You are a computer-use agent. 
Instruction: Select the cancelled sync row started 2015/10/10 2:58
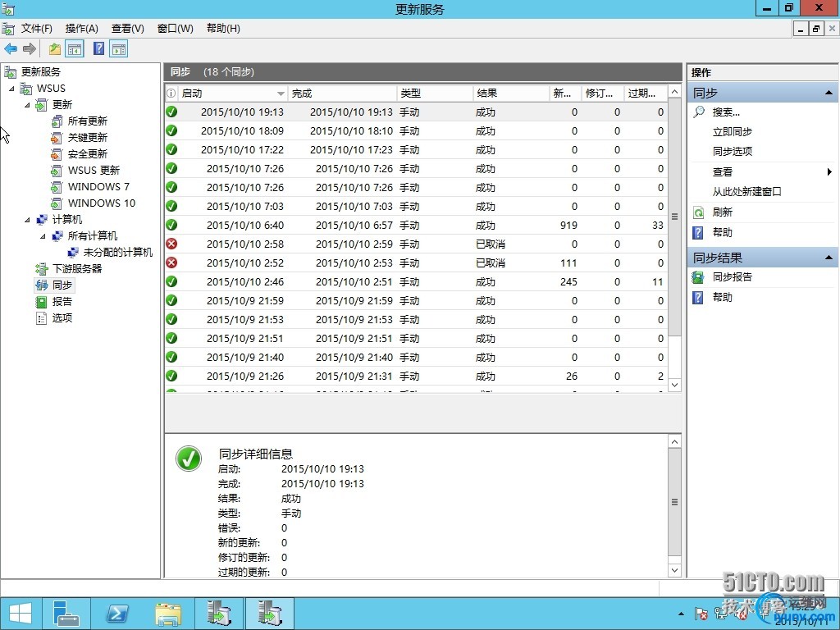point(417,244)
